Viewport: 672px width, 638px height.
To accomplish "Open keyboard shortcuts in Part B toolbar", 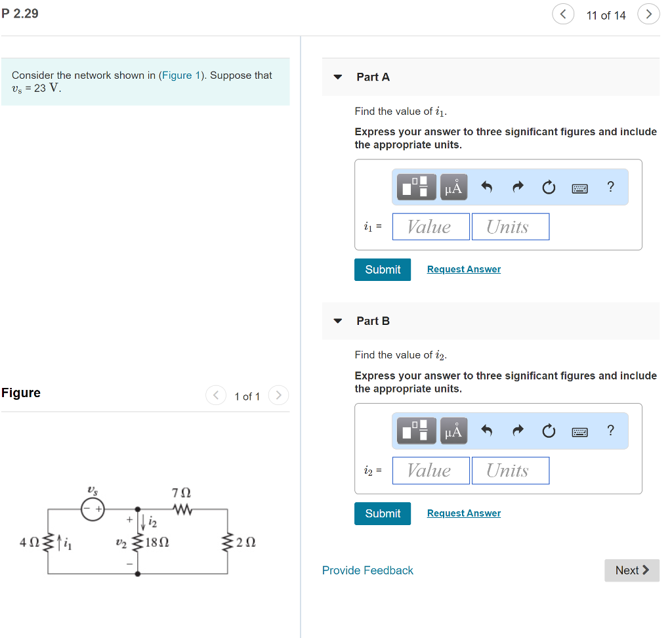I will [x=579, y=431].
